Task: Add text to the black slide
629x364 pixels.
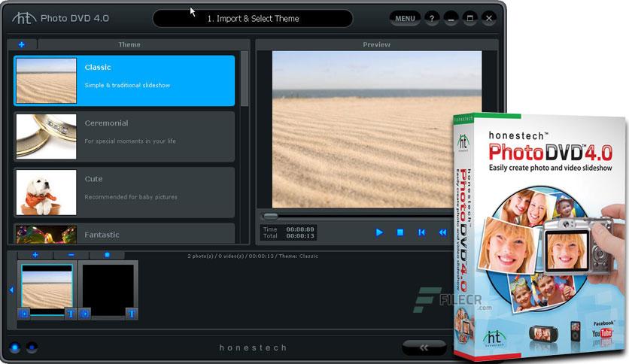Action: (x=132, y=314)
